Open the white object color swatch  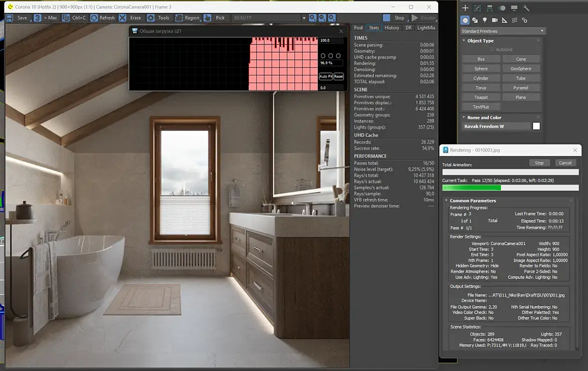(536, 126)
